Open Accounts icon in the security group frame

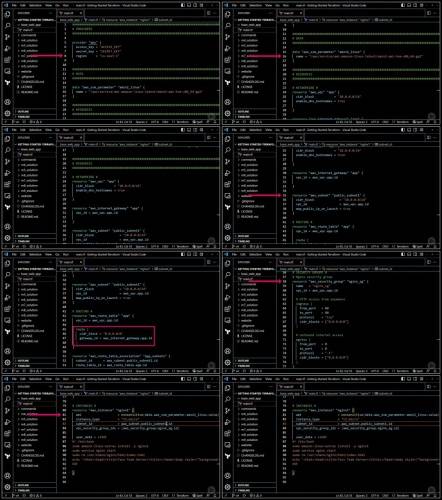[x=228, y=351]
